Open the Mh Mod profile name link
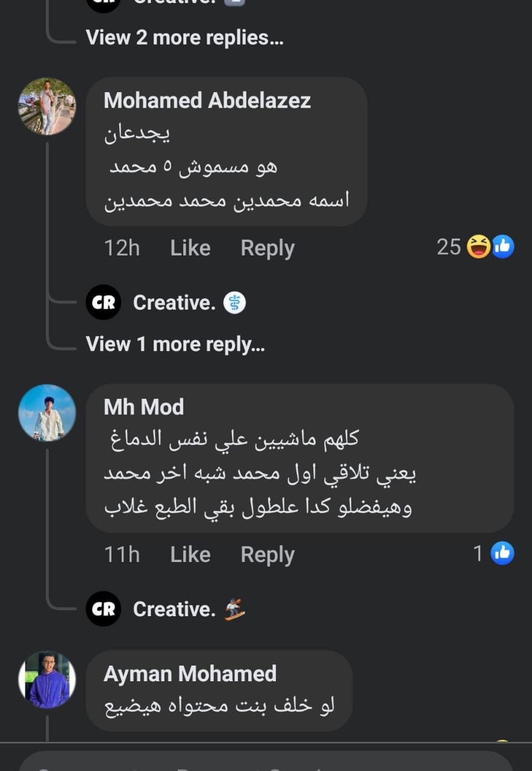Screen dimensions: 532x771 (143, 407)
